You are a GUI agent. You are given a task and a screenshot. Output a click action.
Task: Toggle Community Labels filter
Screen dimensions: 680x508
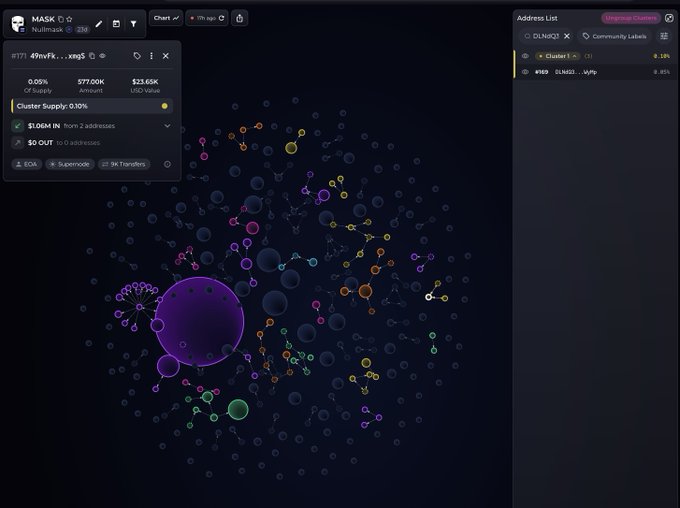pyautogui.click(x=615, y=36)
